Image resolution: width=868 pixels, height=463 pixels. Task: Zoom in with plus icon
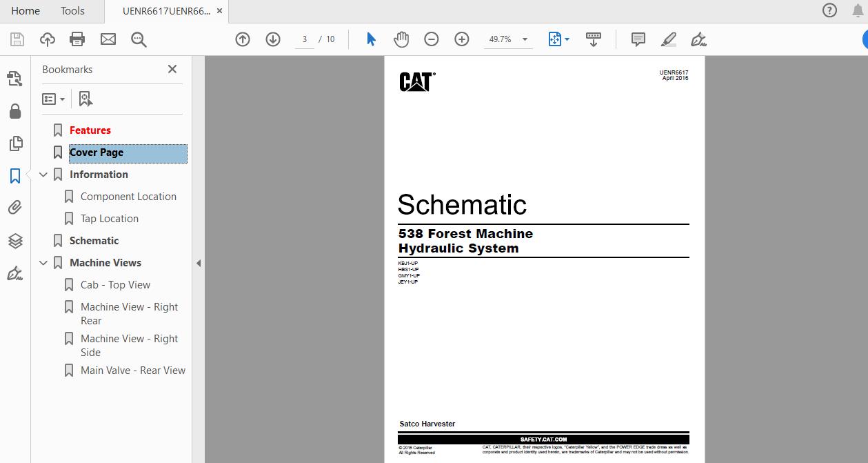pos(462,39)
